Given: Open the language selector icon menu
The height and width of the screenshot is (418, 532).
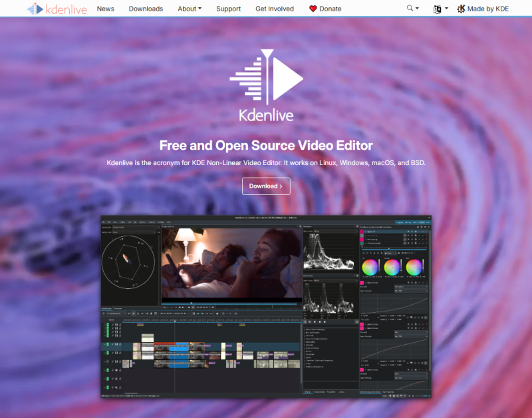Looking at the screenshot, I should click(x=440, y=9).
